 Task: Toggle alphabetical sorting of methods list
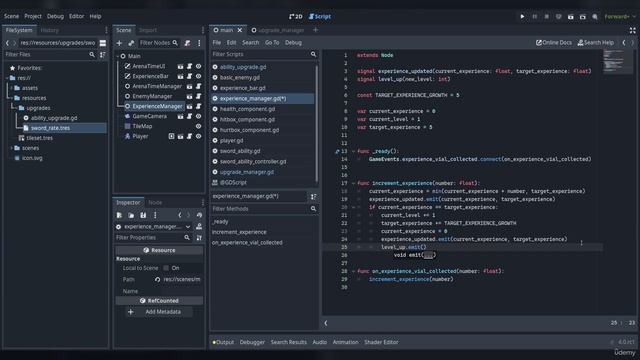coord(313,197)
